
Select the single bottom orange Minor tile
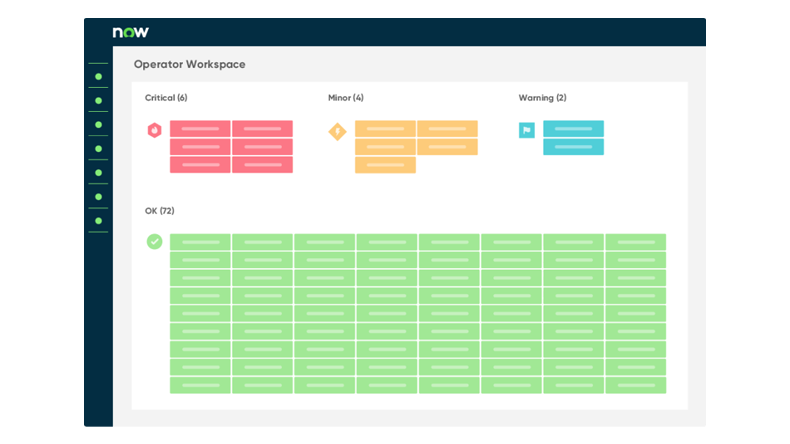click(385, 165)
